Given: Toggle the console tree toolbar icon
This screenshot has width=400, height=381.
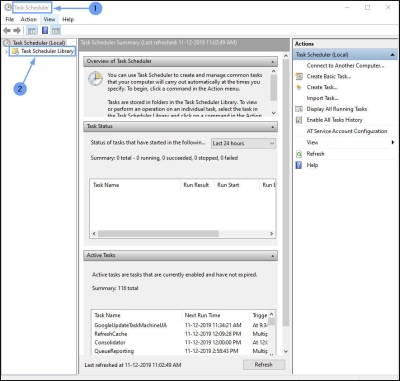Looking at the screenshot, I should (32, 31).
